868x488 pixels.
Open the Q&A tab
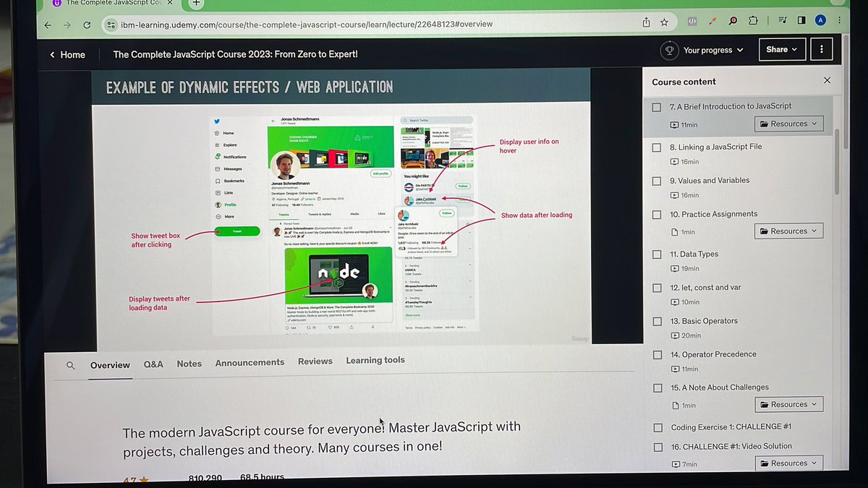pyautogui.click(x=153, y=364)
